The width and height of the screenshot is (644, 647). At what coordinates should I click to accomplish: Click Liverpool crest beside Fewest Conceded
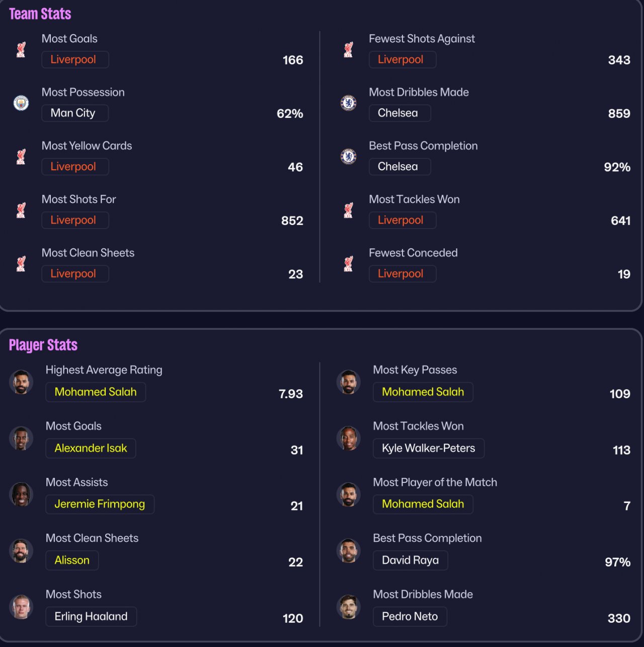point(348,263)
